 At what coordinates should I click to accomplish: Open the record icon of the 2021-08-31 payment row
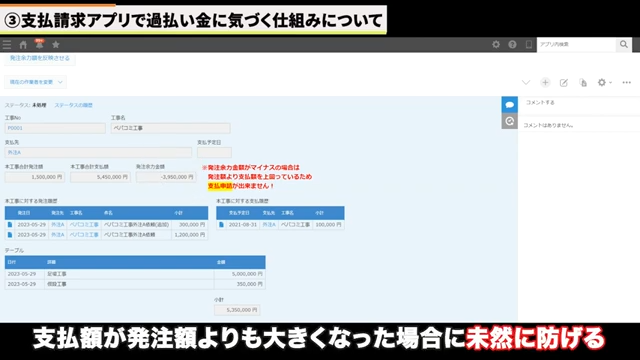[x=221, y=224]
